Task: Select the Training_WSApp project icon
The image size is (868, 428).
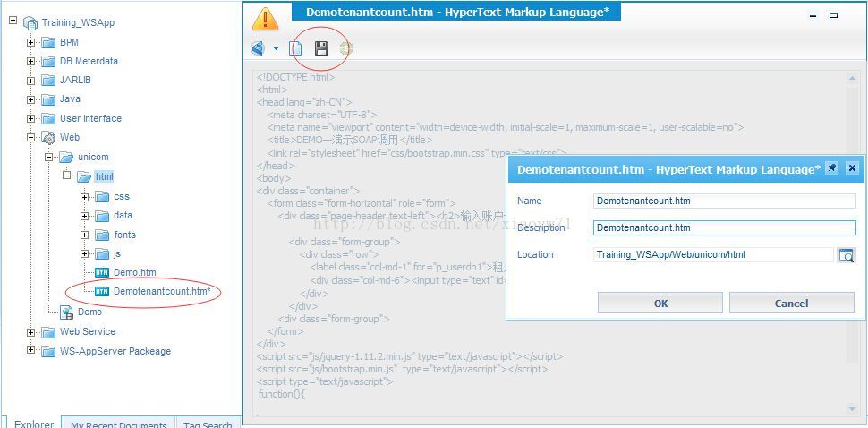Action: (30, 23)
